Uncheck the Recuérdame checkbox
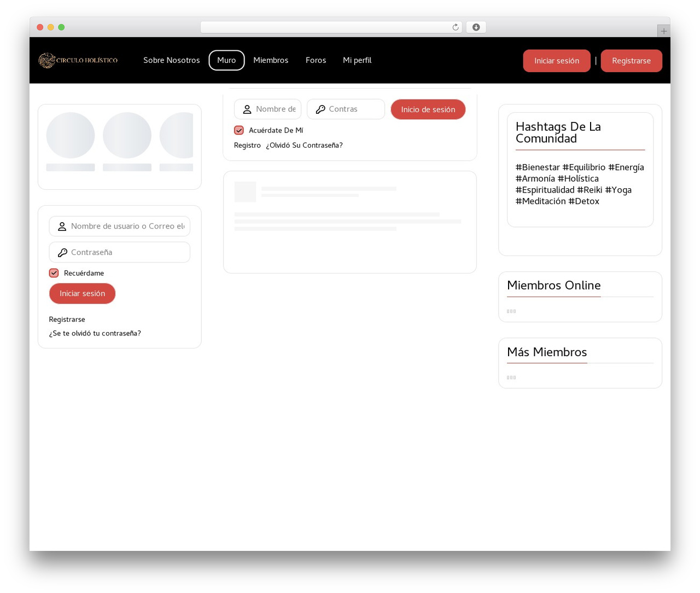 (x=54, y=273)
